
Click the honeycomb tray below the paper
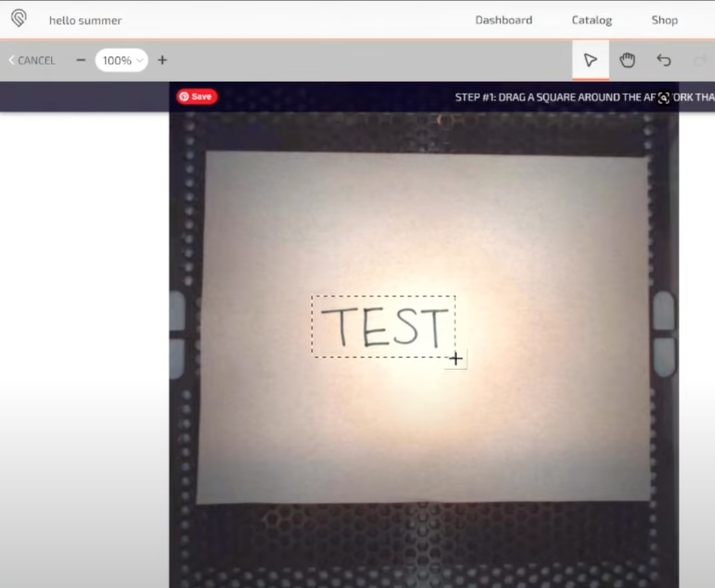[419, 540]
